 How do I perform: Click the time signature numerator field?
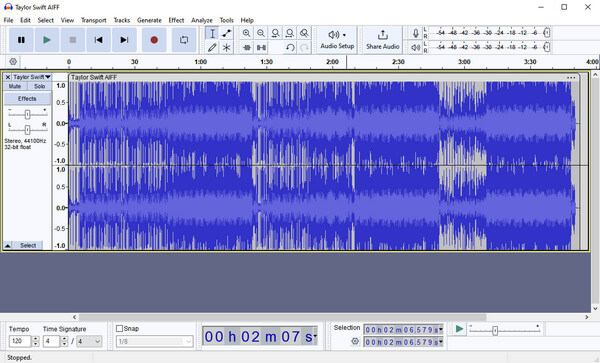point(51,341)
